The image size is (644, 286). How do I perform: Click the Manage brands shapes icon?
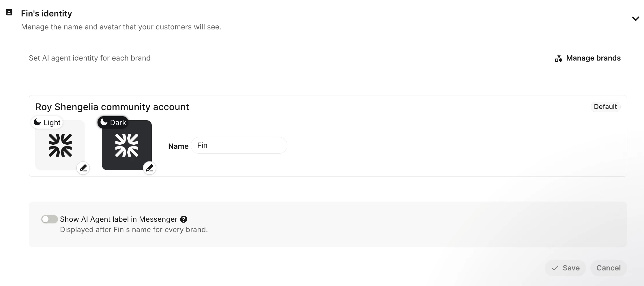click(x=559, y=58)
